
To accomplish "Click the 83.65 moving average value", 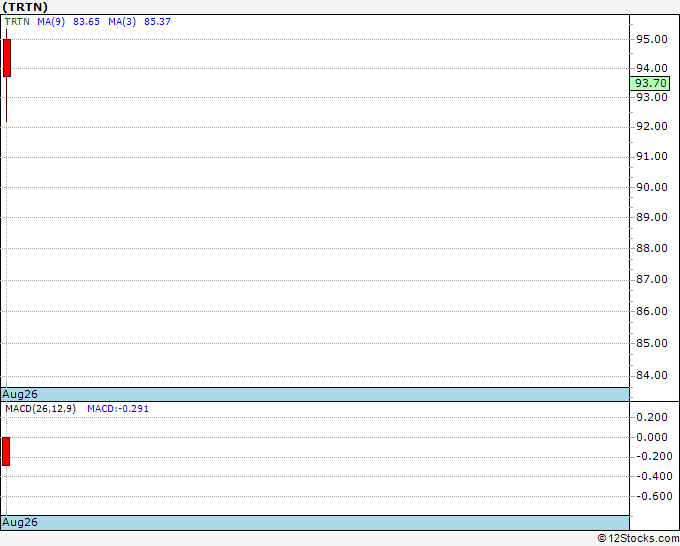I will pyautogui.click(x=86, y=22).
